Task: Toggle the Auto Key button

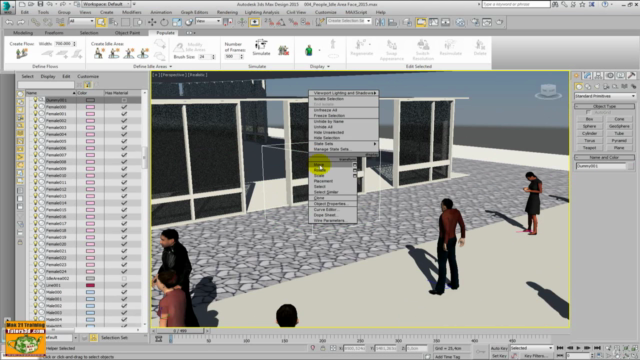Action: click(x=499, y=348)
